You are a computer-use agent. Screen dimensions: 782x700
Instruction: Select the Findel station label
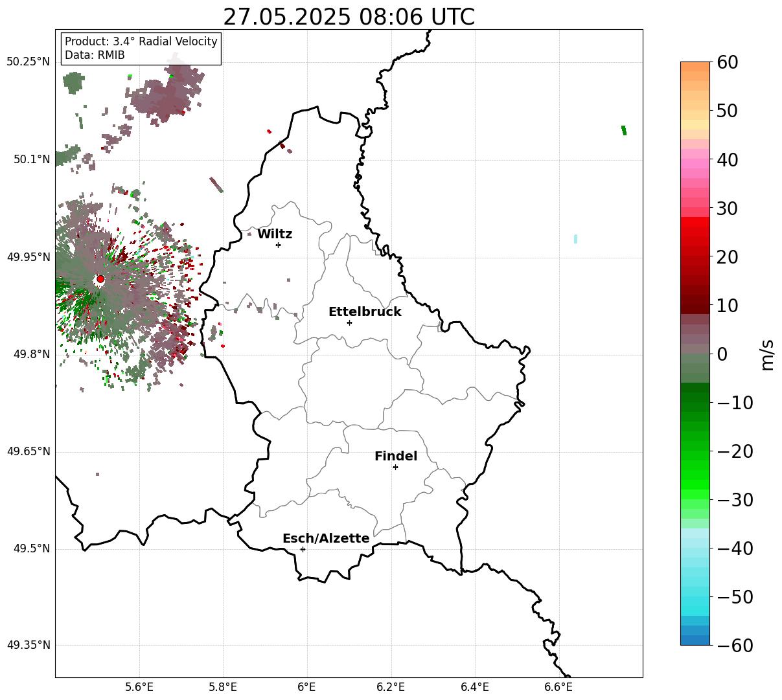396,457
